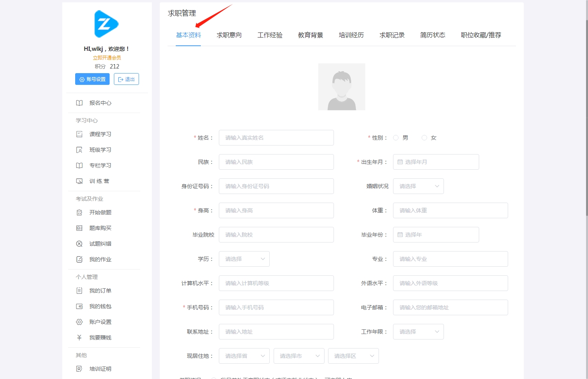Open 报名中心 book icon in sidebar
Image resolution: width=588 pixels, height=379 pixels.
(x=79, y=103)
